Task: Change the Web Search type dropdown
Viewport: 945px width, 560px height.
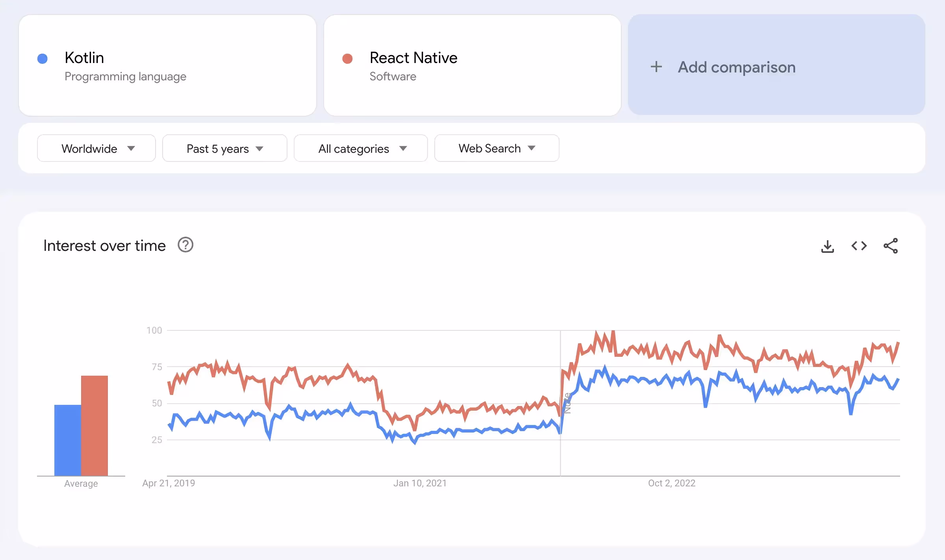Action: [x=497, y=148]
